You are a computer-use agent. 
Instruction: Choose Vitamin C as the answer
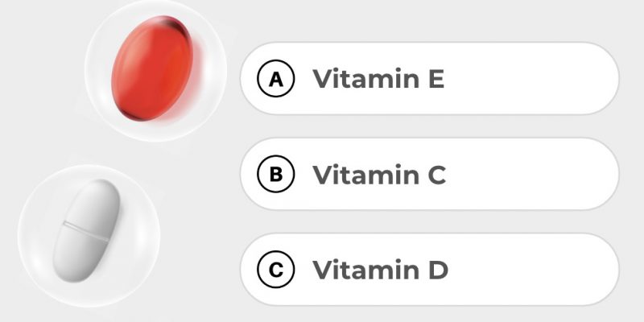(x=428, y=175)
